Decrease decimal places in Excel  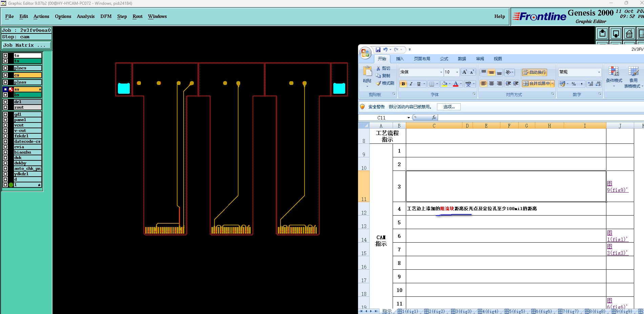coord(598,84)
